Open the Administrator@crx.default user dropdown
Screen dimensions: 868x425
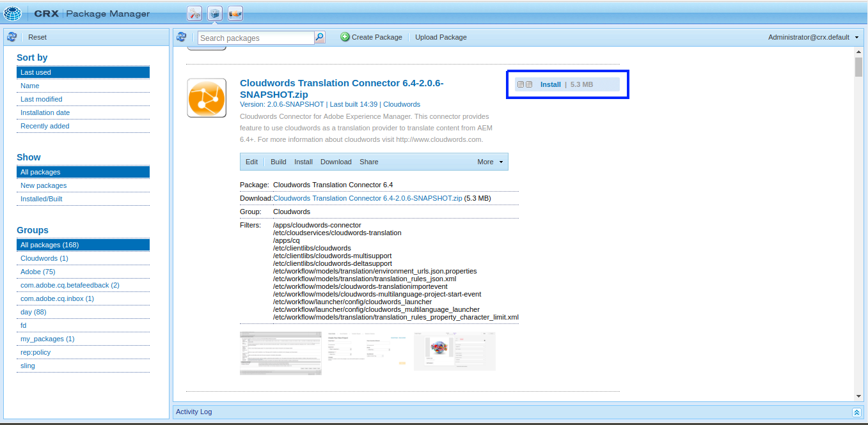click(813, 37)
